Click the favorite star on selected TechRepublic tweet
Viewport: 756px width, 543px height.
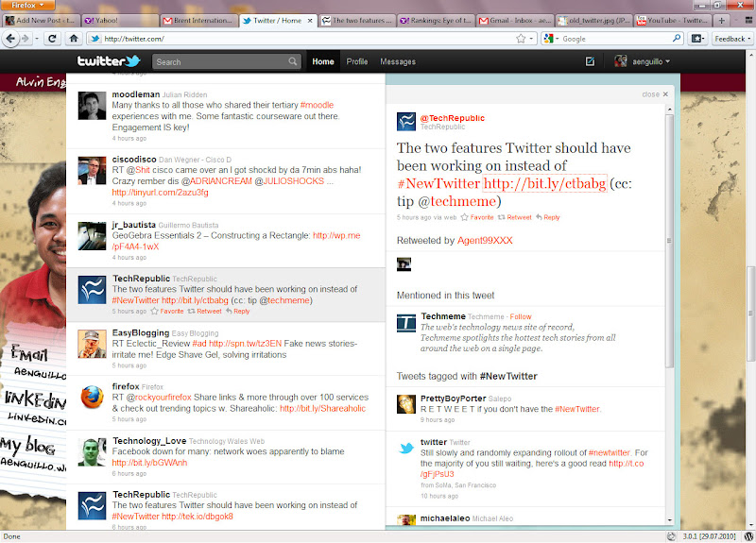(154, 312)
